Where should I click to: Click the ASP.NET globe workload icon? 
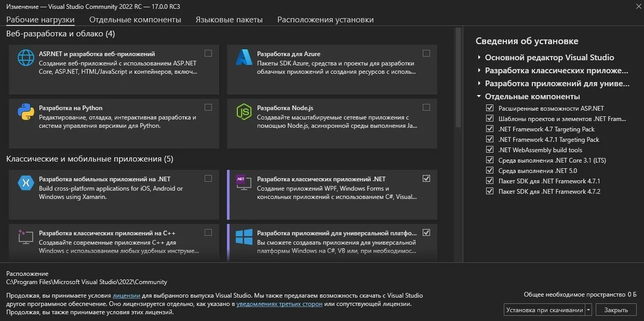(25, 58)
